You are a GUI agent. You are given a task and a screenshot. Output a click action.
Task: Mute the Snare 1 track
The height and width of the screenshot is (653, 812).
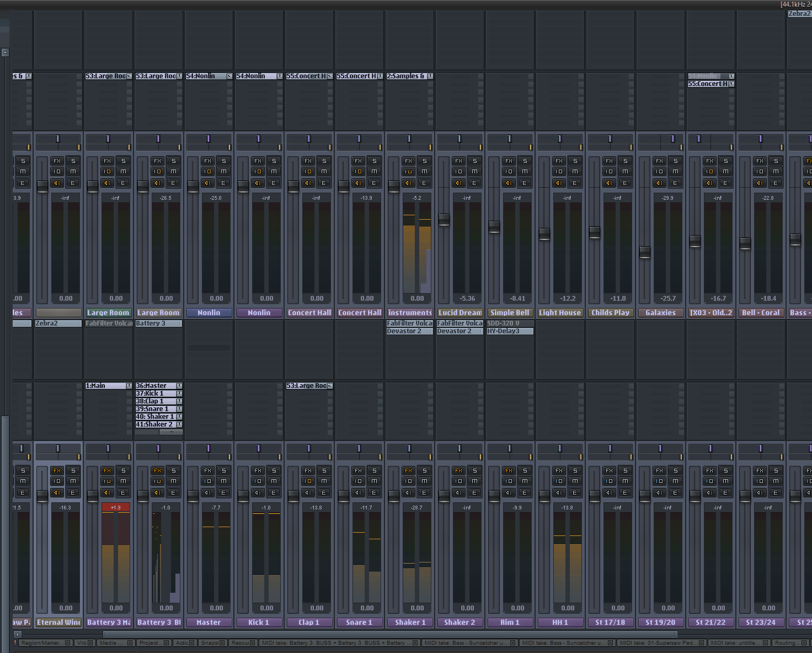(x=374, y=481)
